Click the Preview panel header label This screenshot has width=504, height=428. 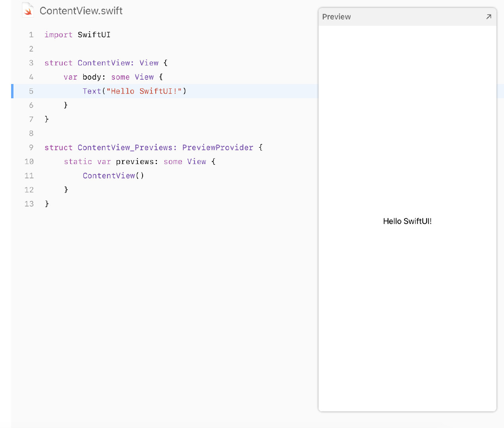click(x=336, y=17)
